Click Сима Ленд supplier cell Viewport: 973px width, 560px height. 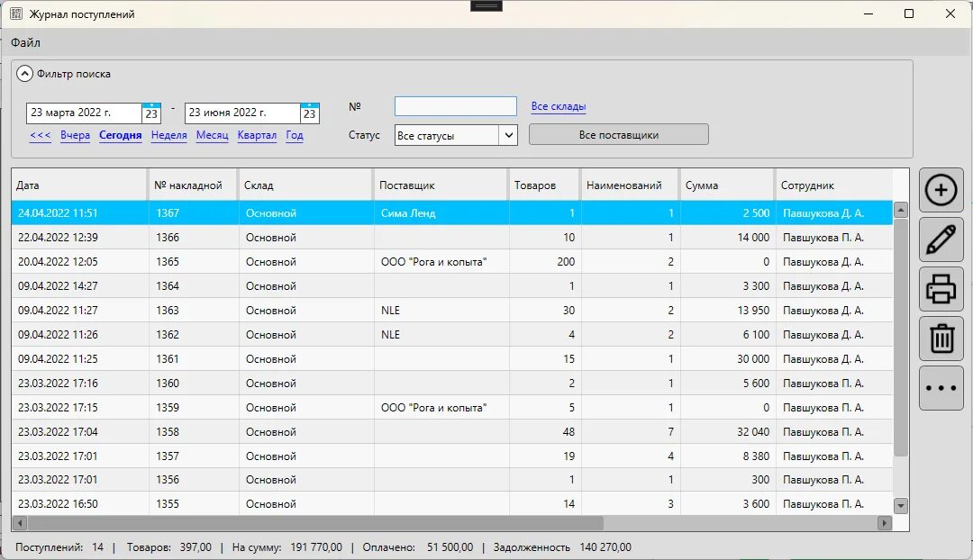[x=441, y=212]
